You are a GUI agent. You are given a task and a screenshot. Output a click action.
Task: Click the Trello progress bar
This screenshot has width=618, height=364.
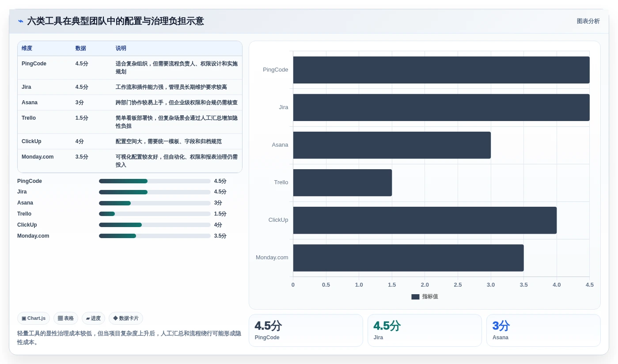point(155,214)
